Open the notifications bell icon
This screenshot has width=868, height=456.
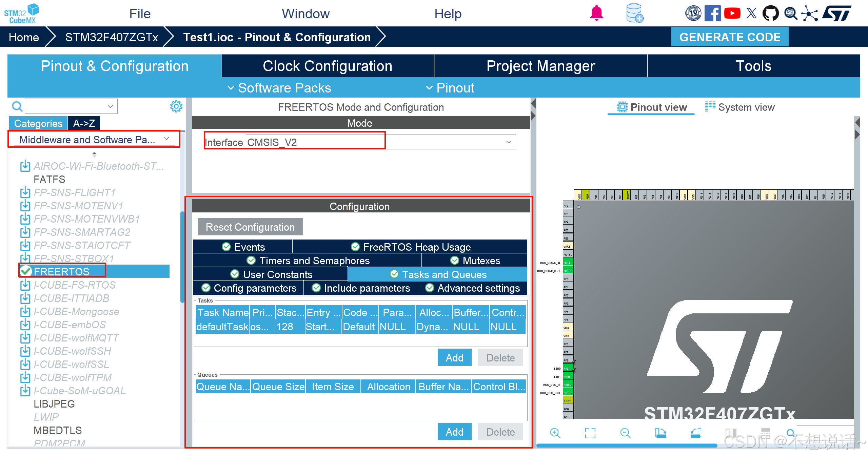[x=596, y=14]
